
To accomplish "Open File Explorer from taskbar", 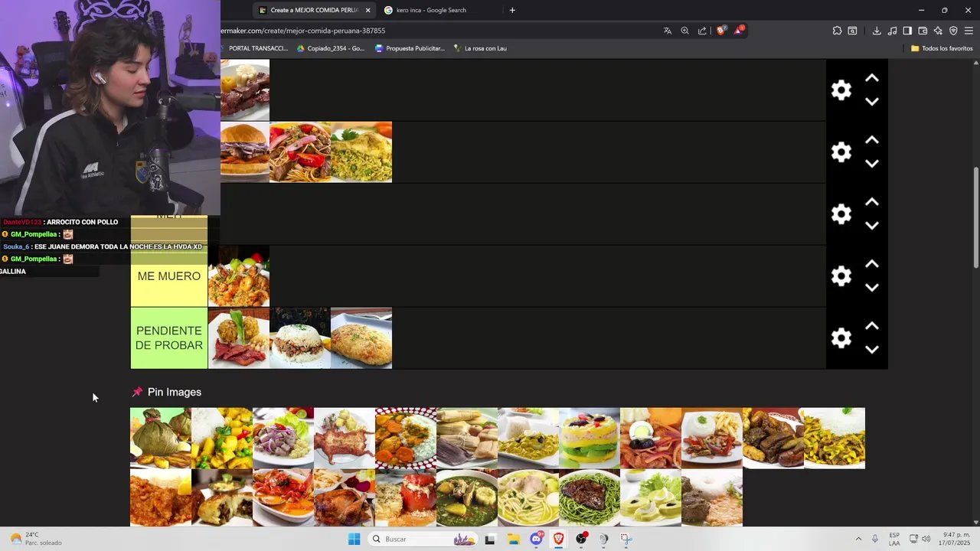I will point(513,539).
